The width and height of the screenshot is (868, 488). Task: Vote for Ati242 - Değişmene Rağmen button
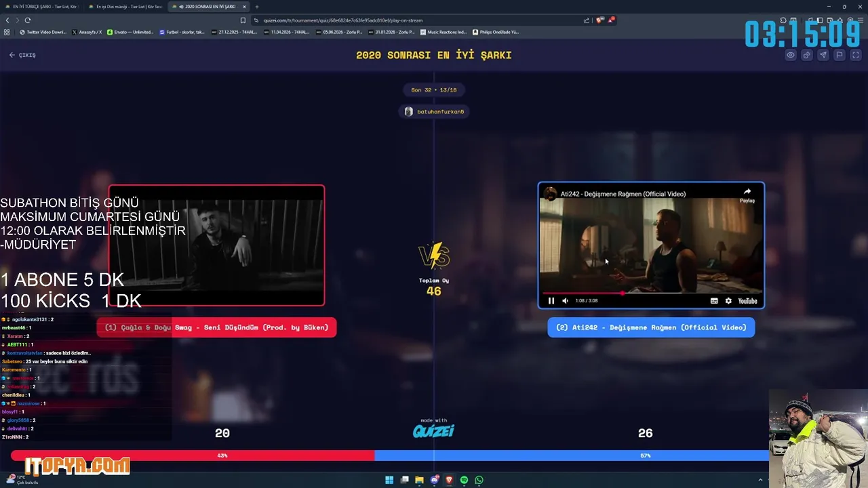pyautogui.click(x=651, y=327)
